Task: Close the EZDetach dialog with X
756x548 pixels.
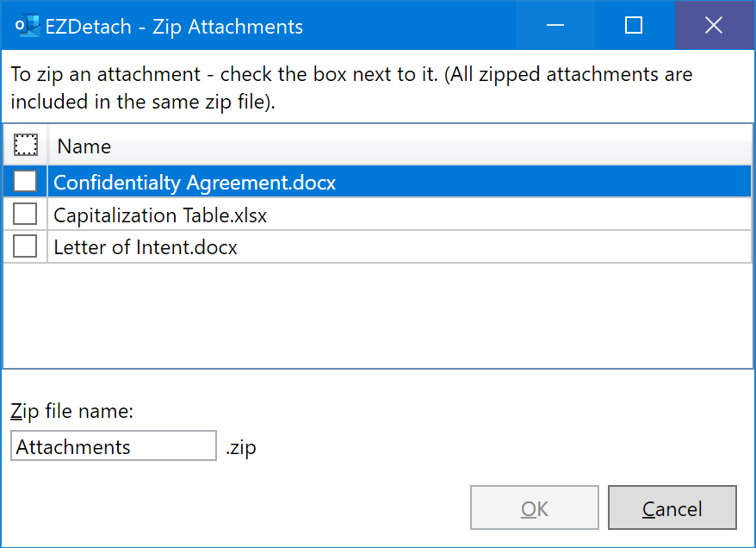Action: tap(714, 25)
